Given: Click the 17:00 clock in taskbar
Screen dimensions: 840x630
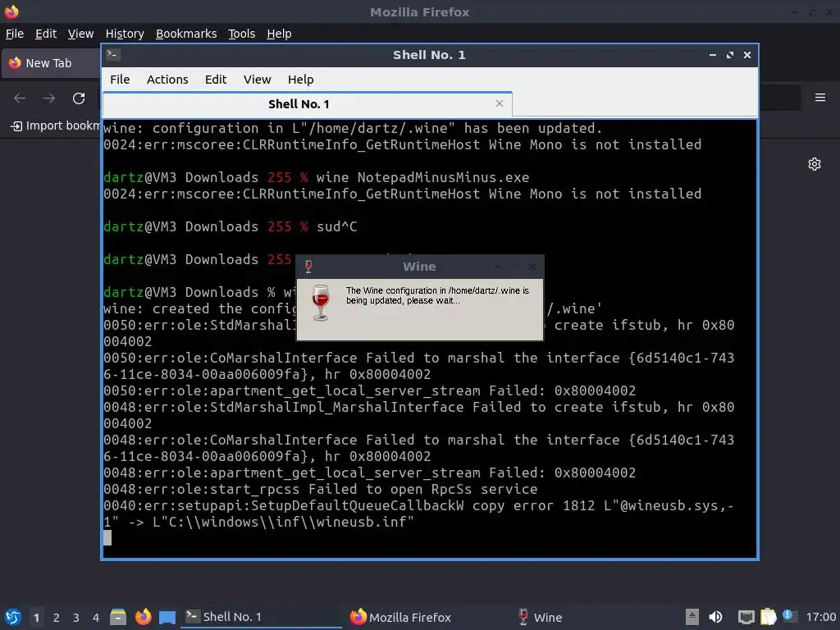Looking at the screenshot, I should (x=820, y=617).
